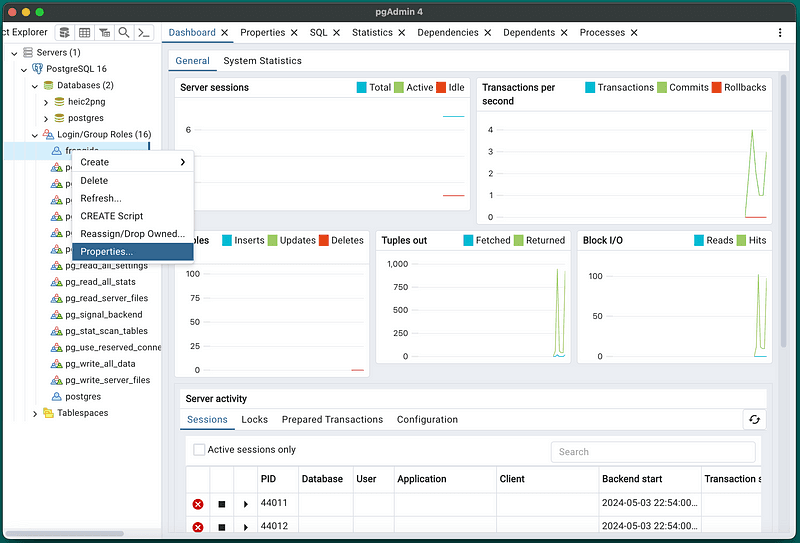Select the Sessions tab
This screenshot has height=543, width=800.
coord(207,419)
